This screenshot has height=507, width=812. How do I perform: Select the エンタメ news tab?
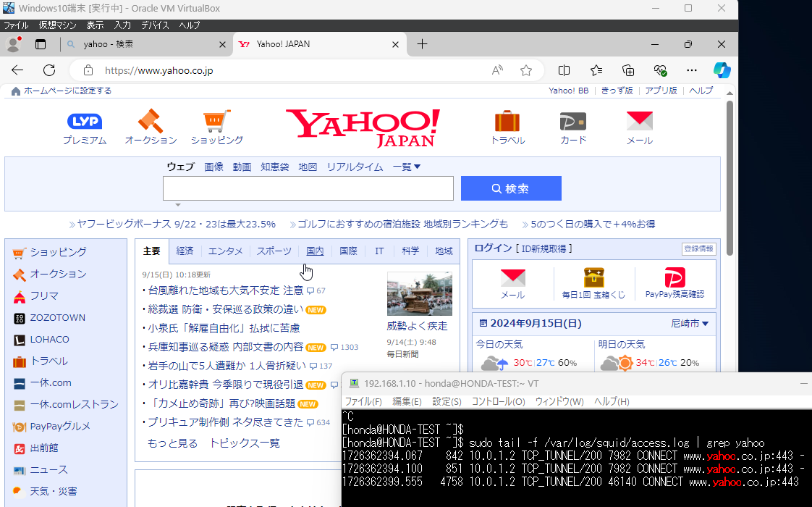pos(225,251)
